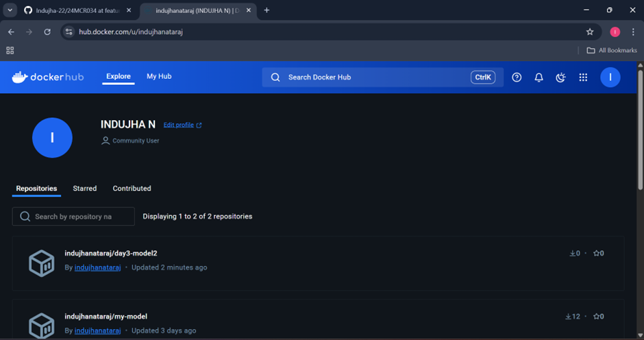The image size is (644, 340).
Task: Click the Community User person icon
Action: click(106, 141)
